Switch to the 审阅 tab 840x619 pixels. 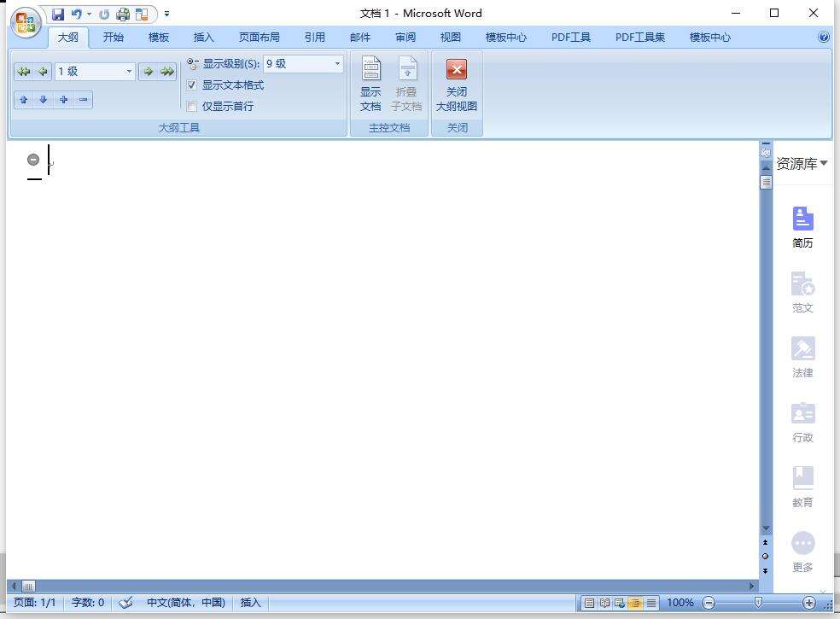pyautogui.click(x=405, y=37)
